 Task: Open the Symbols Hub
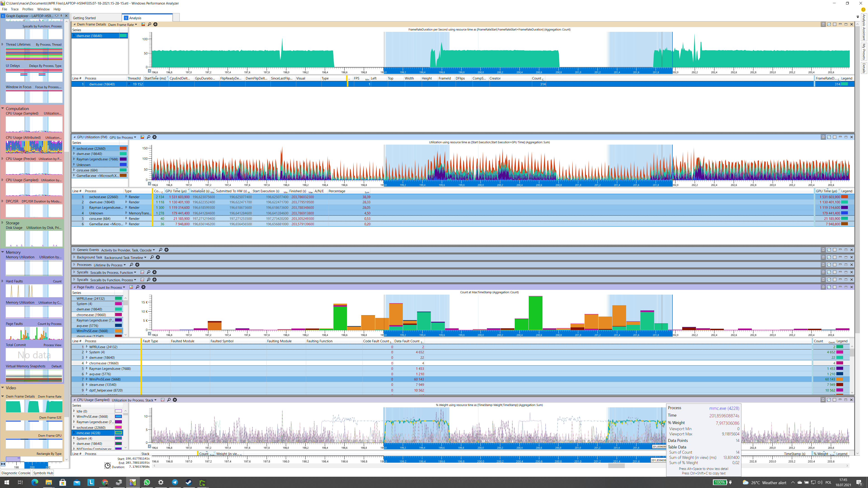pyautogui.click(x=43, y=473)
